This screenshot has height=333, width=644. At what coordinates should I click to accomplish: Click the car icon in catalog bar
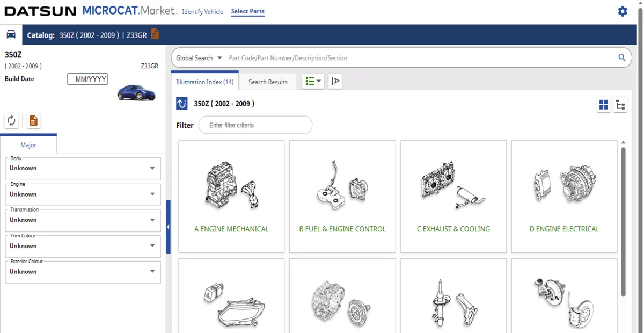[x=11, y=34]
